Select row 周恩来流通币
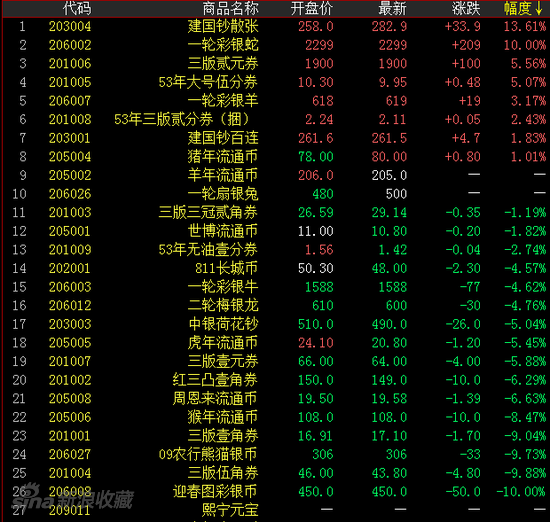The height and width of the screenshot is (522, 550). coord(276,399)
